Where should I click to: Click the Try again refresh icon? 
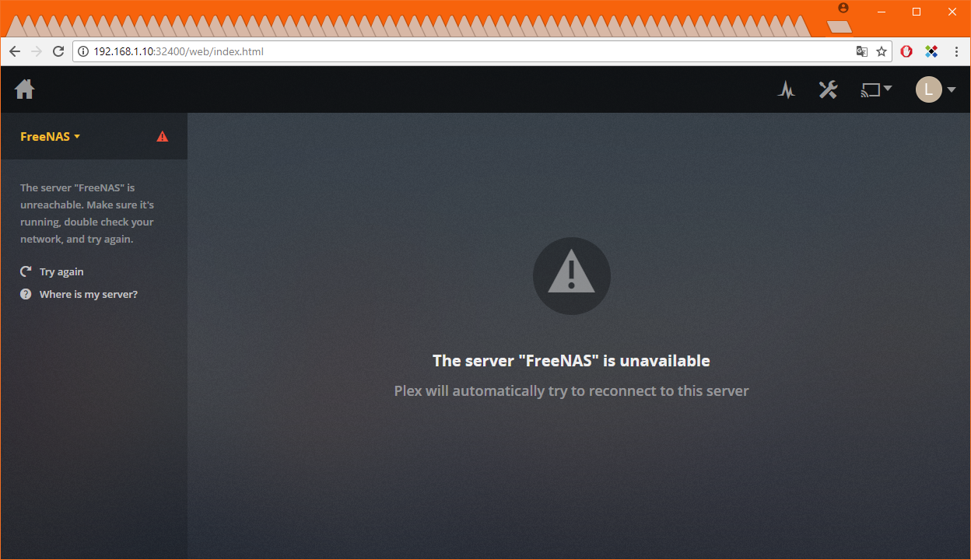click(26, 271)
